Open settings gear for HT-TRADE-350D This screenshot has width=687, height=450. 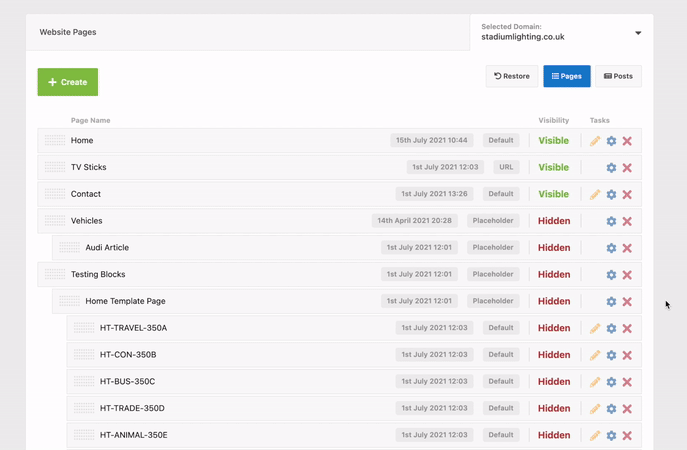point(611,408)
